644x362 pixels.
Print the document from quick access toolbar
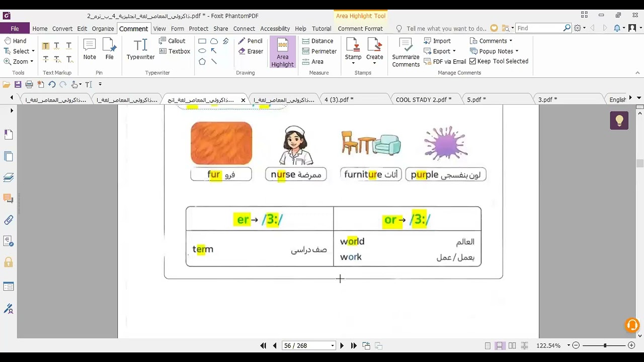(x=29, y=84)
